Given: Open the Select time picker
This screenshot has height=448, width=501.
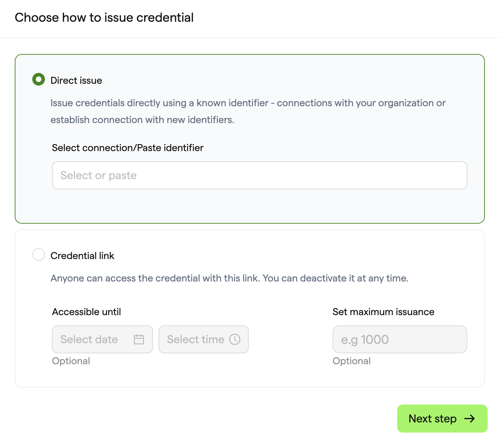Looking at the screenshot, I should (203, 339).
